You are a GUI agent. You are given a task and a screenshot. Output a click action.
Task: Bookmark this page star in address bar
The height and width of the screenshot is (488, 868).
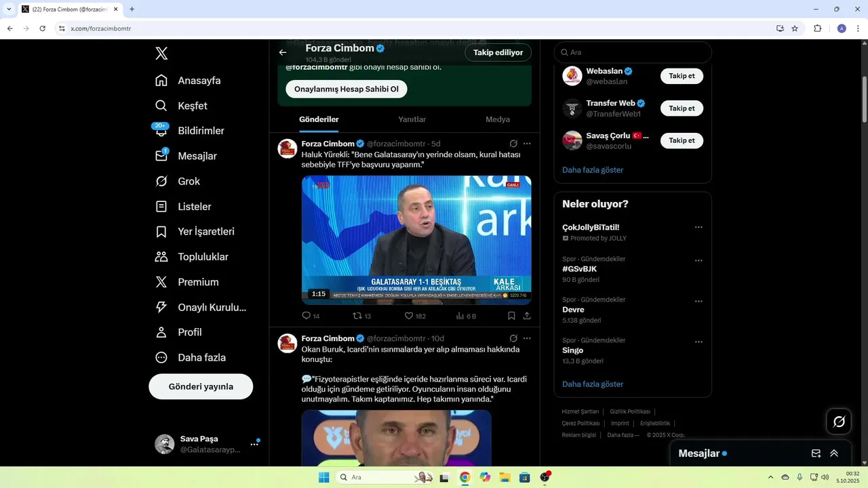pyautogui.click(x=795, y=28)
